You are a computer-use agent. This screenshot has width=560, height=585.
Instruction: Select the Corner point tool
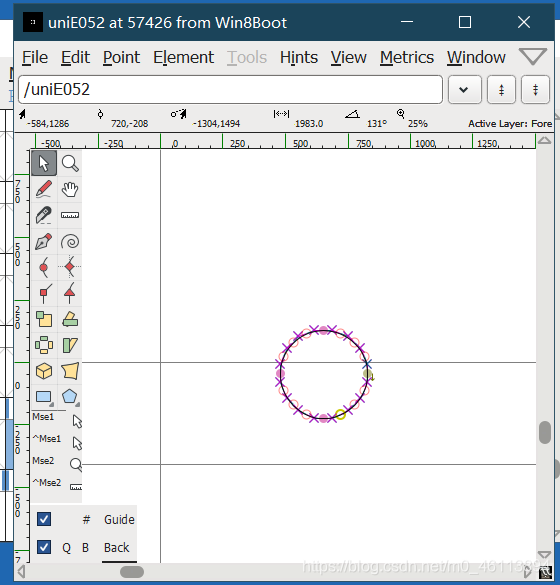(x=44, y=293)
